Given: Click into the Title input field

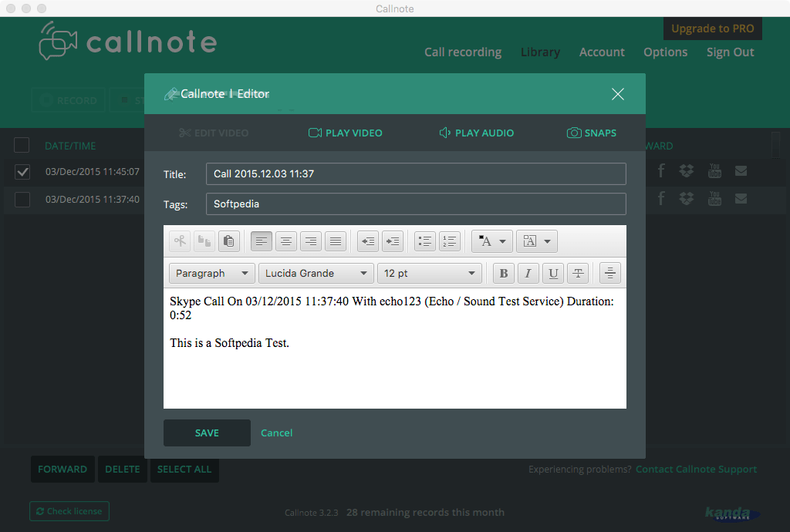Looking at the screenshot, I should coord(416,173).
